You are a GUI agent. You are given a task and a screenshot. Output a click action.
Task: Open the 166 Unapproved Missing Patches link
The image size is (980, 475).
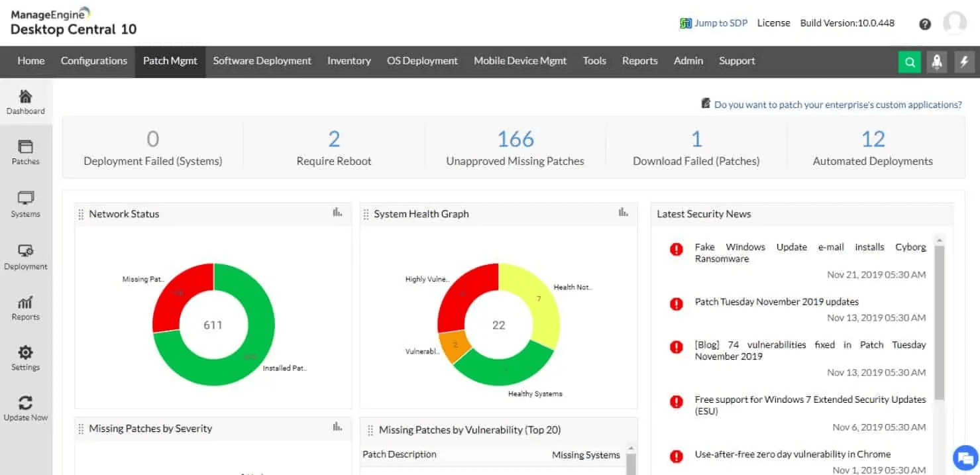[515, 139]
